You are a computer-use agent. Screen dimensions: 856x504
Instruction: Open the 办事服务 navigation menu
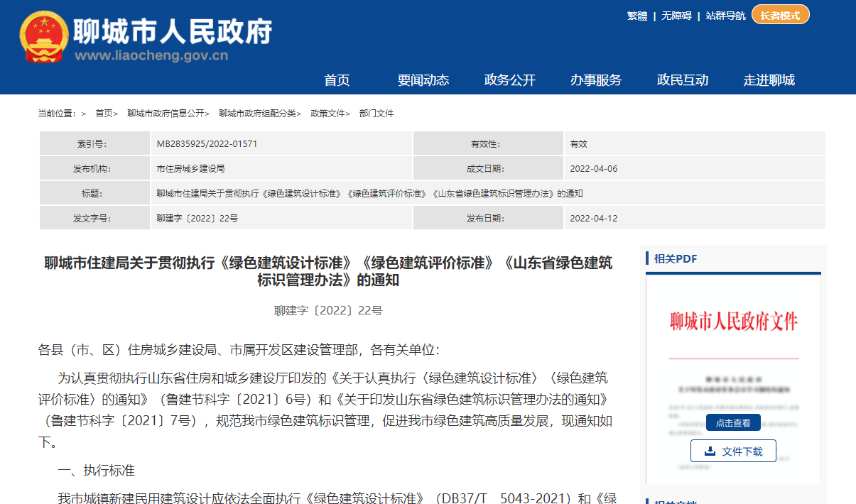pyautogui.click(x=596, y=80)
